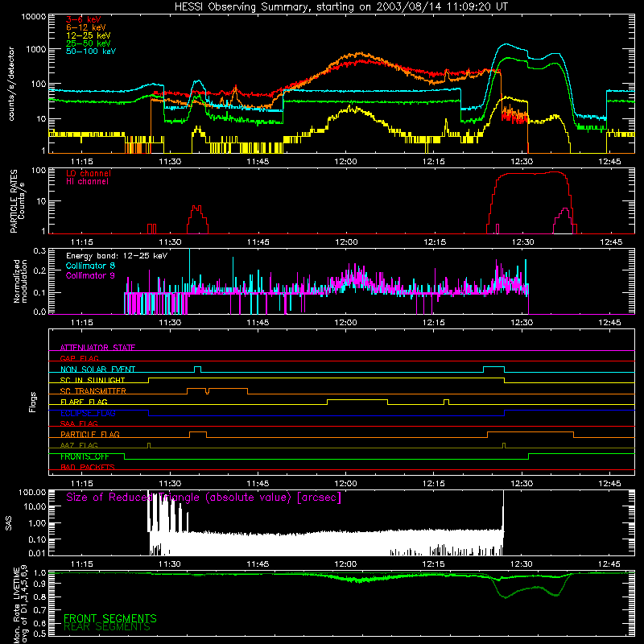This screenshot has height=644, width=644.
Task: Click the cyan 50-100 keV peak near 12:27
Action: pos(506,44)
